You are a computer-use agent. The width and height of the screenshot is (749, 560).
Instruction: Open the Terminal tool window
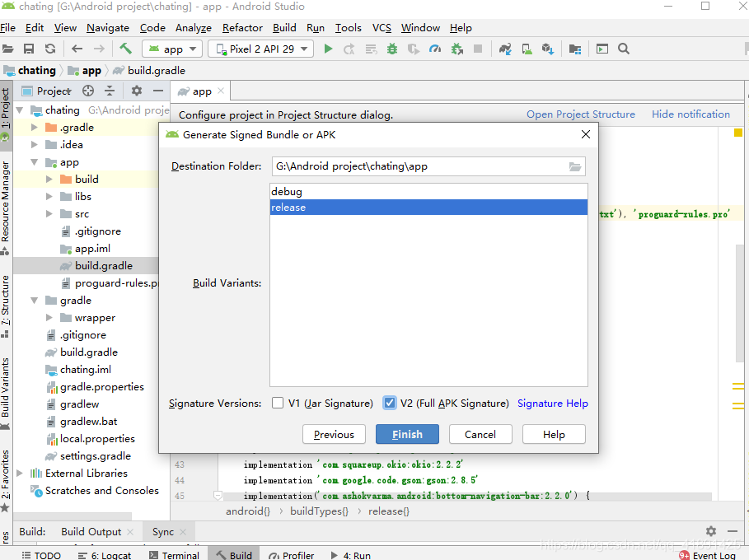coord(175,555)
